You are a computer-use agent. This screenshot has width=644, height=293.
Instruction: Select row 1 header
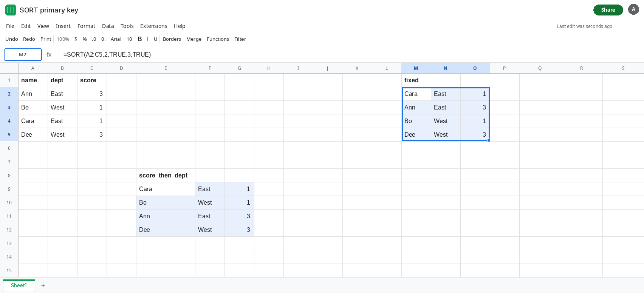coord(9,80)
